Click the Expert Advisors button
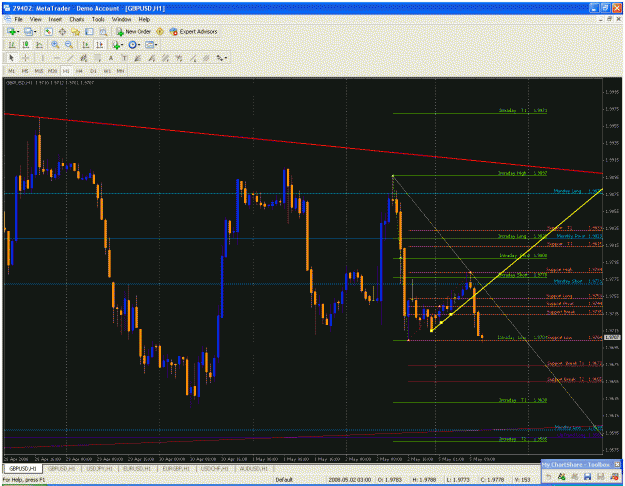The width and height of the screenshot is (625, 486). tap(193, 31)
